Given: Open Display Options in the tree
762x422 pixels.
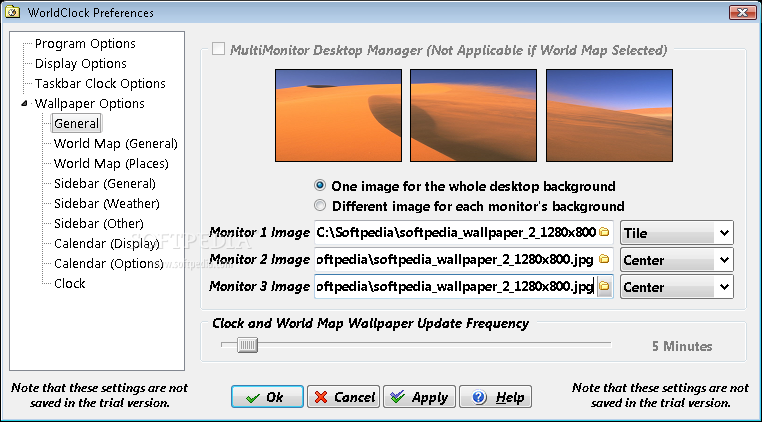Looking at the screenshot, I should click(81, 64).
